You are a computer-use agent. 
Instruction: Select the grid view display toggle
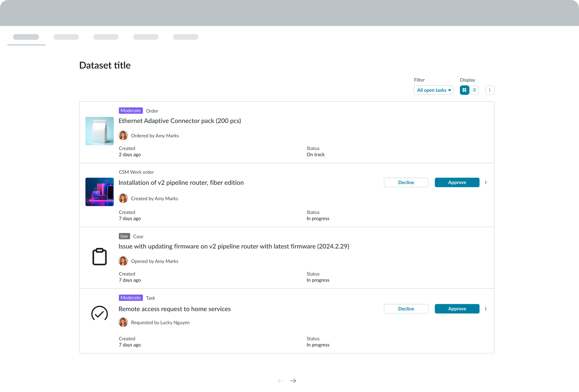[464, 90]
